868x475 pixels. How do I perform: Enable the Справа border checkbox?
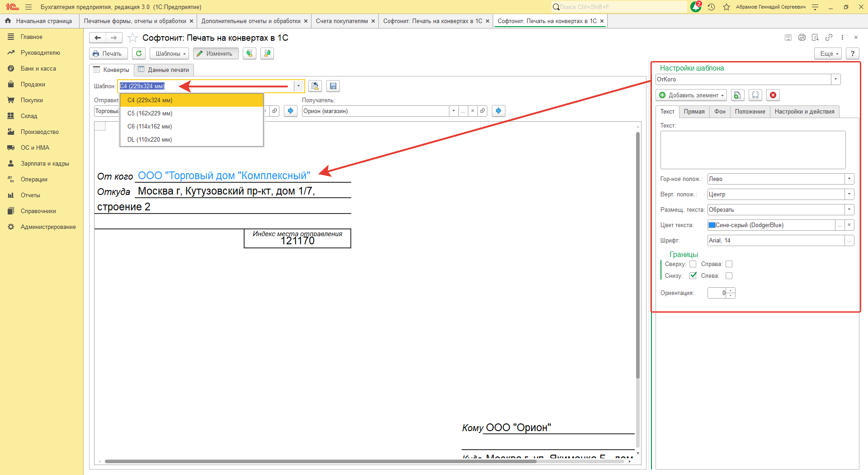[x=729, y=264]
